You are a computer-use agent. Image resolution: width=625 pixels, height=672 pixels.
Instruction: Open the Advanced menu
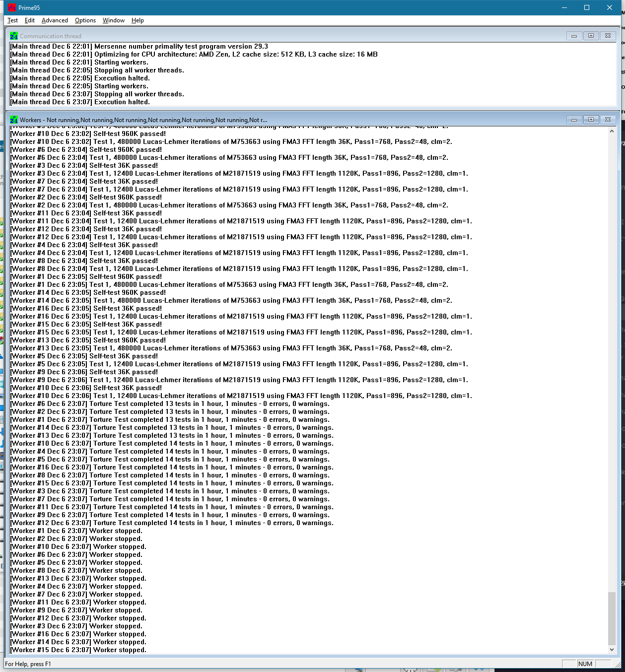point(55,20)
